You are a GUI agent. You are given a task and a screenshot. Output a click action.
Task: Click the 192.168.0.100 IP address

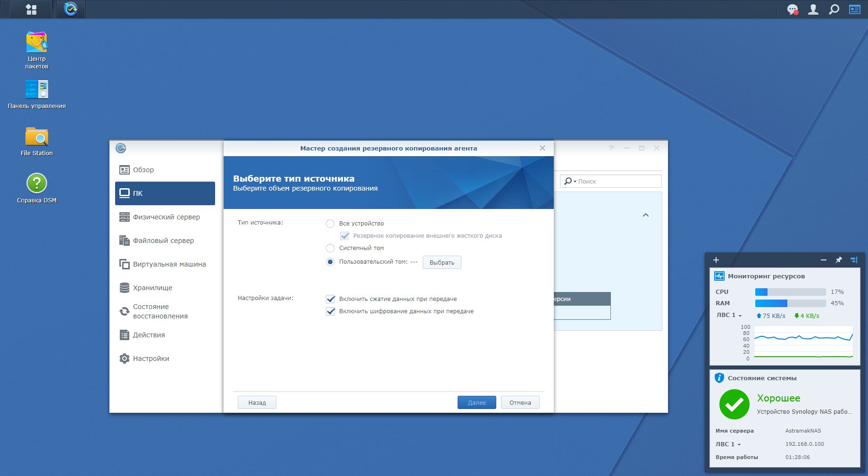coord(805,444)
